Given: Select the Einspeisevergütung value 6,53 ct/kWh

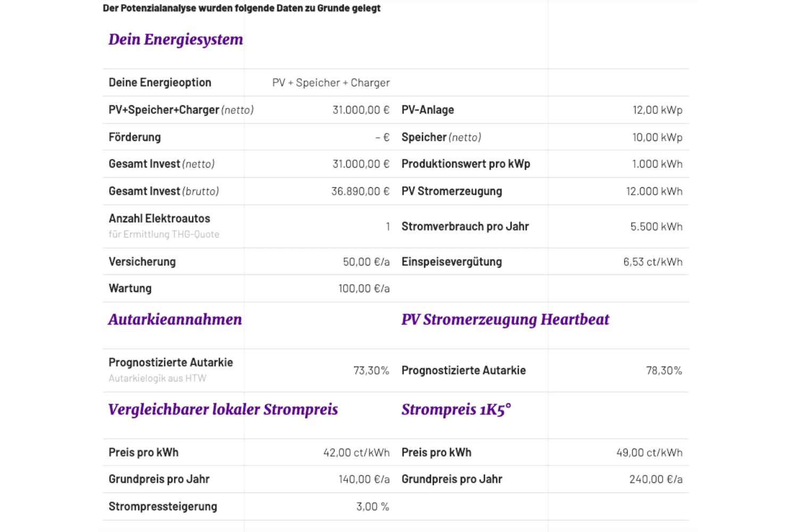Looking at the screenshot, I should pos(653,262).
